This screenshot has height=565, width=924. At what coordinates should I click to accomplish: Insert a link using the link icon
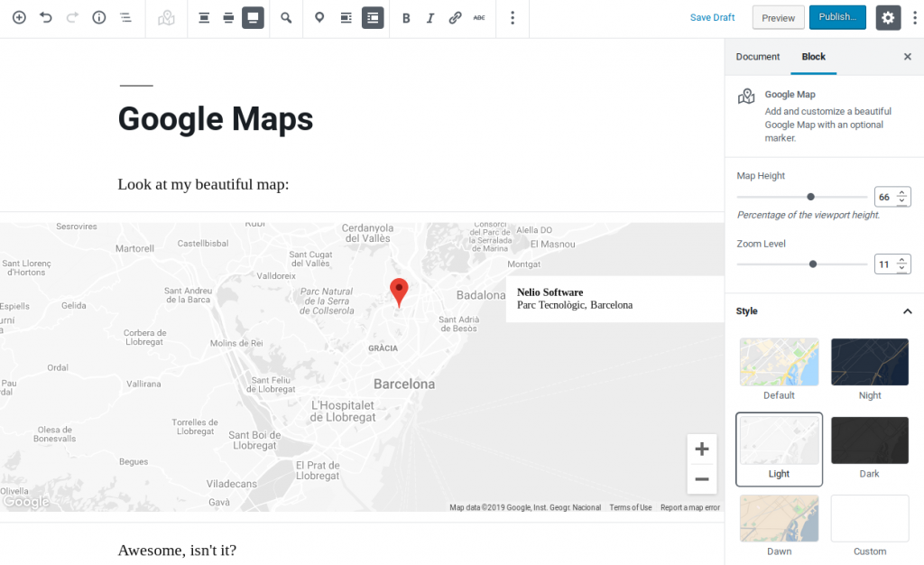pyautogui.click(x=454, y=18)
